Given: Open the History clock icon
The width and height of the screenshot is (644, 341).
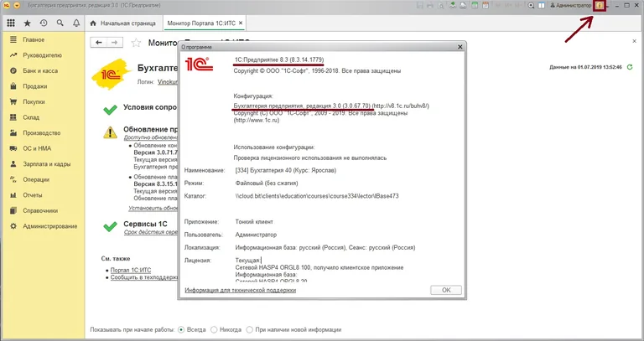Looking at the screenshot, I should tap(44, 23).
